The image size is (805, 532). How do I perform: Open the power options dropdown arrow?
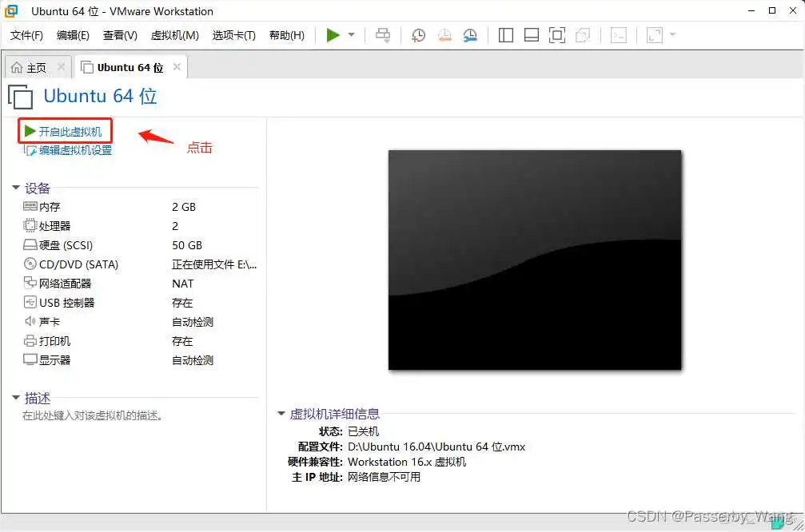pos(351,35)
